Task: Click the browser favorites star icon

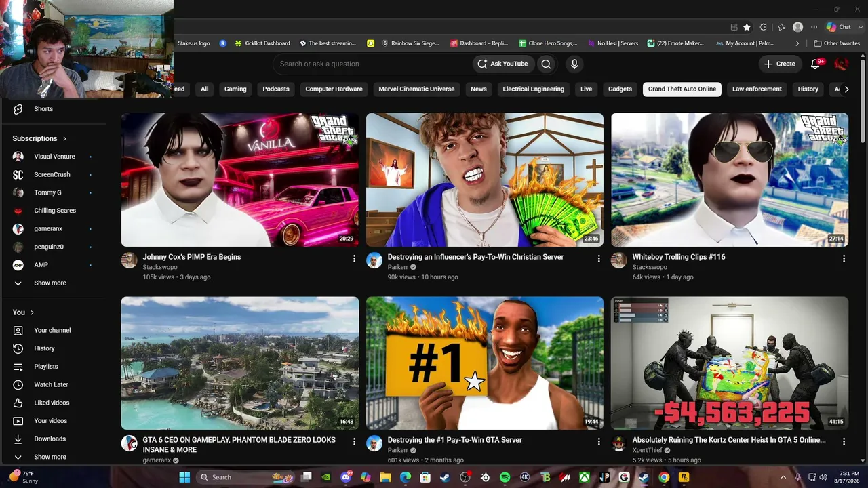Action: coord(747,27)
